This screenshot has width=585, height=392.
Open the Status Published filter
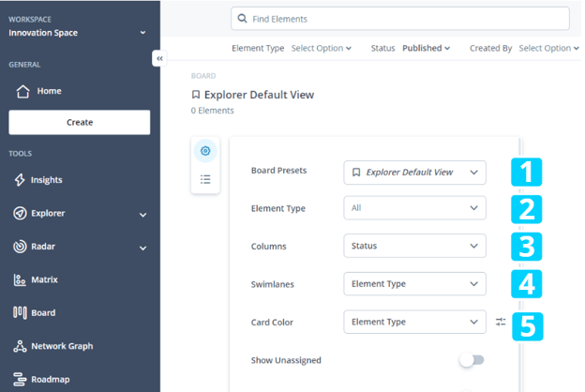[x=426, y=48]
